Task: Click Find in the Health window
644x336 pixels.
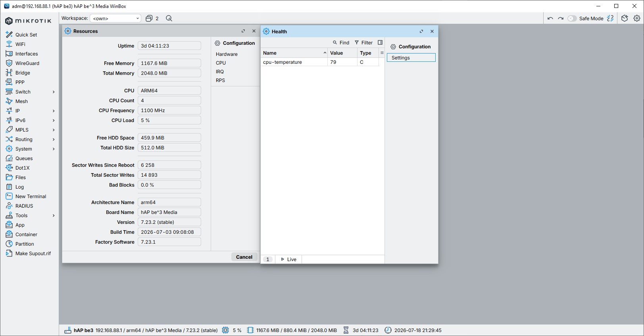Action: pyautogui.click(x=341, y=42)
